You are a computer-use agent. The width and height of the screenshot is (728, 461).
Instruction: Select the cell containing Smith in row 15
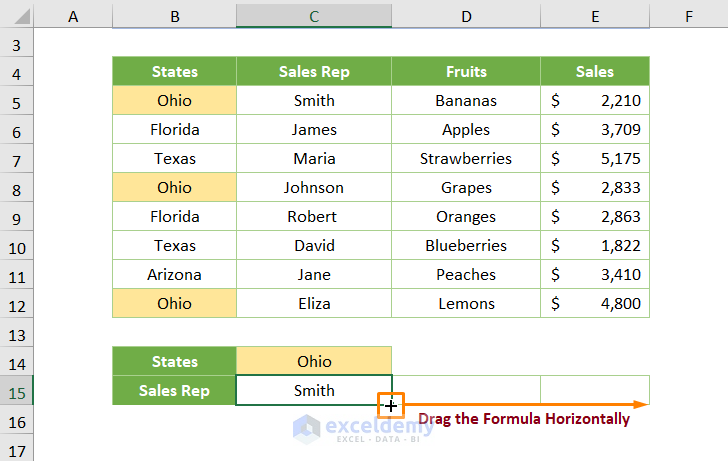pyautogui.click(x=314, y=391)
